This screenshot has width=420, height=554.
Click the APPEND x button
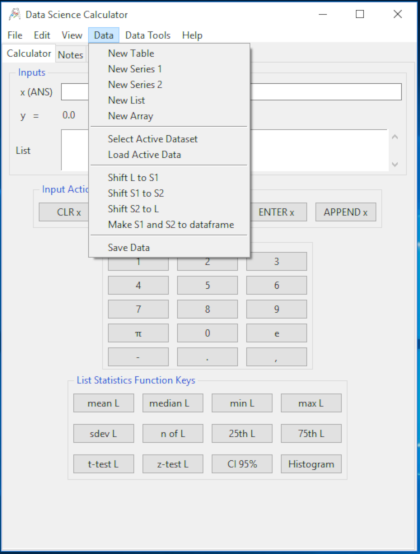click(345, 212)
